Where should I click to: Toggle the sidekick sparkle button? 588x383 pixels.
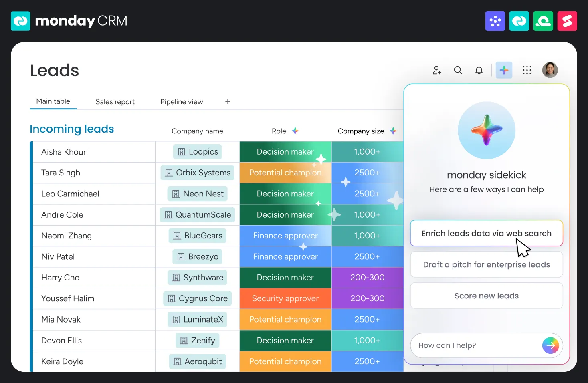pyautogui.click(x=504, y=70)
